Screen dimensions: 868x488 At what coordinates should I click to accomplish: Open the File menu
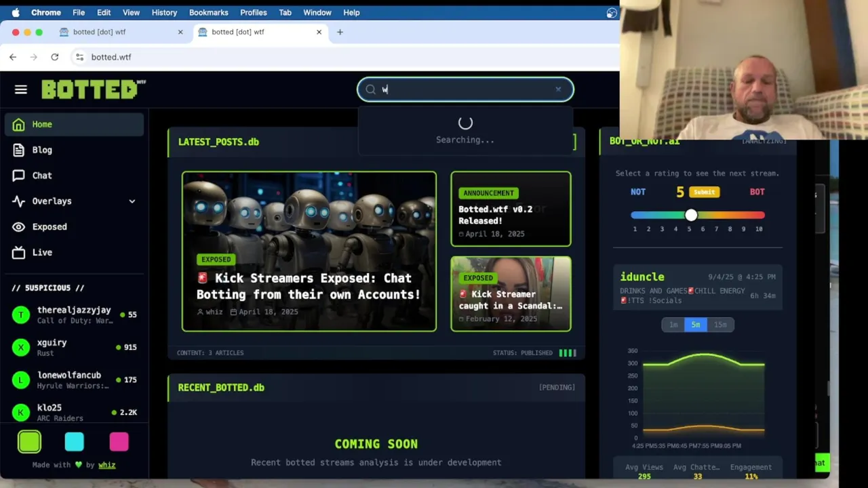(79, 12)
